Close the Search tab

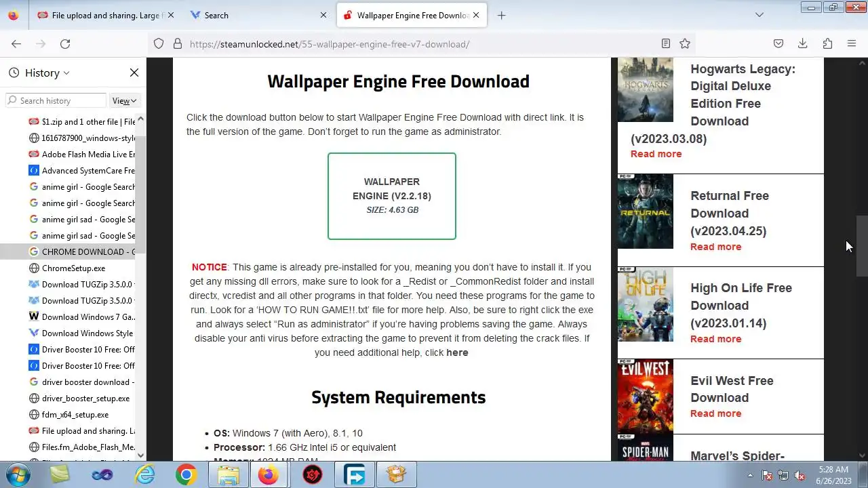point(324,15)
